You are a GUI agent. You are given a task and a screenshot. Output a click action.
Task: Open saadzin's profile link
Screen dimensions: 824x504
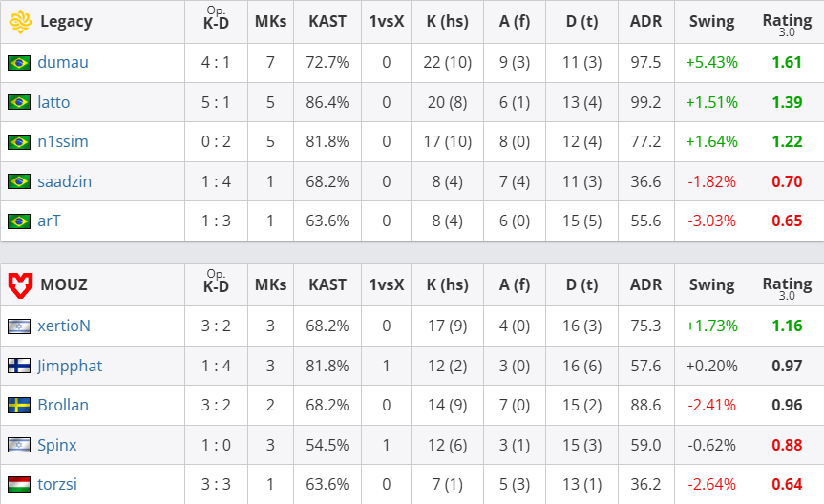tap(65, 181)
